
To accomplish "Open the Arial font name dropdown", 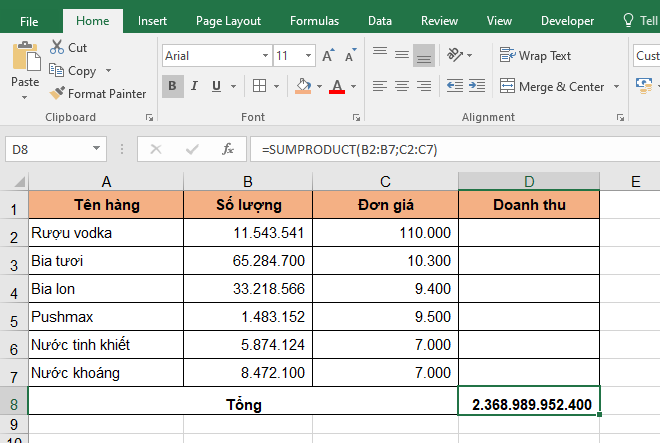I will [x=264, y=56].
